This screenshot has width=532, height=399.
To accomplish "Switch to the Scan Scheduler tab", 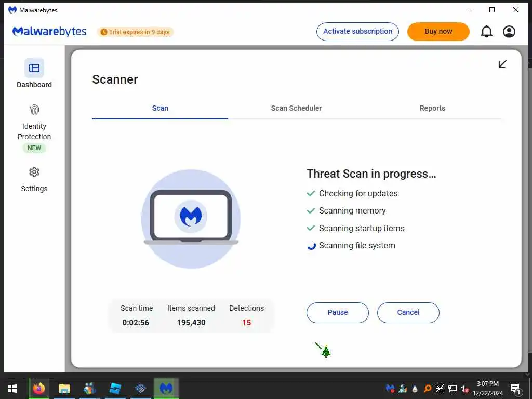I will pyautogui.click(x=296, y=108).
